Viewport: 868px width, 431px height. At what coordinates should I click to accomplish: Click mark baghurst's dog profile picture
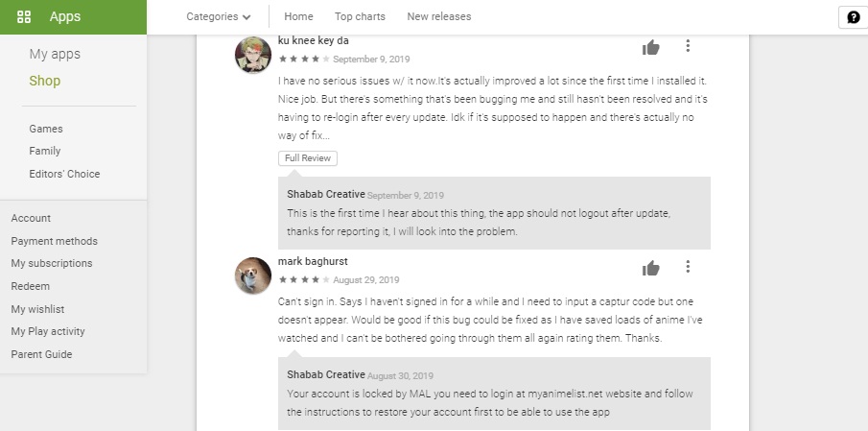point(253,275)
